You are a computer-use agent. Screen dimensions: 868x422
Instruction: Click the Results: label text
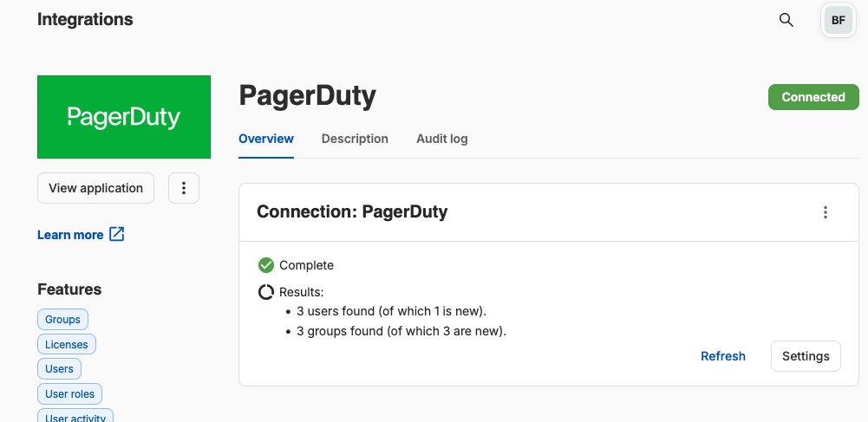(302, 292)
